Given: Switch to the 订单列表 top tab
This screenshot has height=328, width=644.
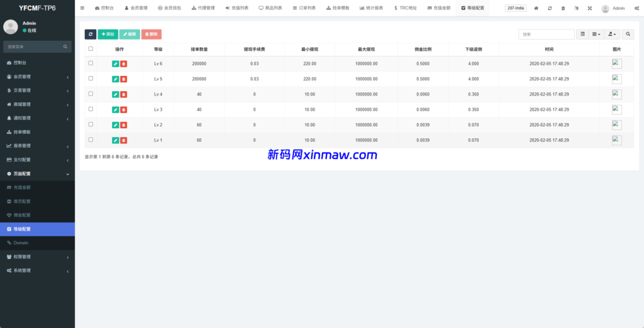Looking at the screenshot, I should tap(304, 8).
